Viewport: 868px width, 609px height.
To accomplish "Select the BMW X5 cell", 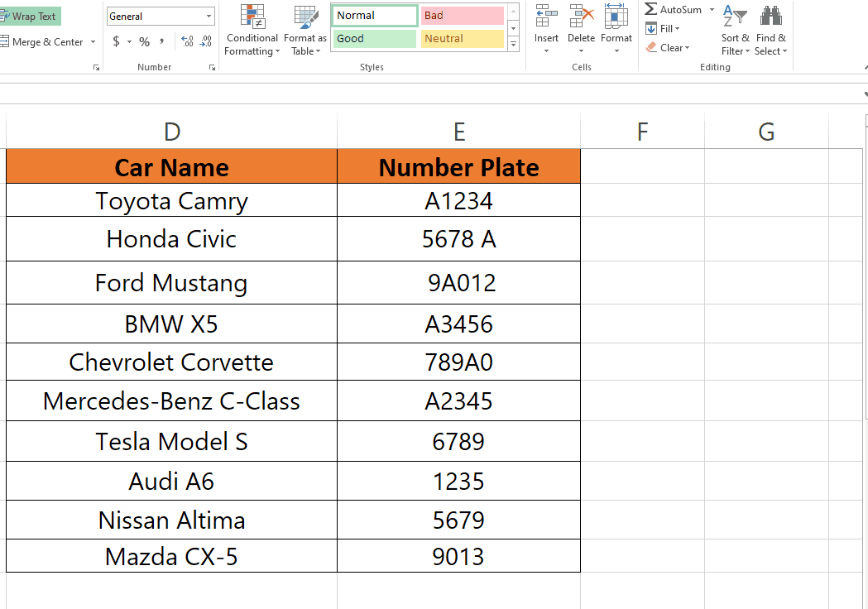I will 171,324.
